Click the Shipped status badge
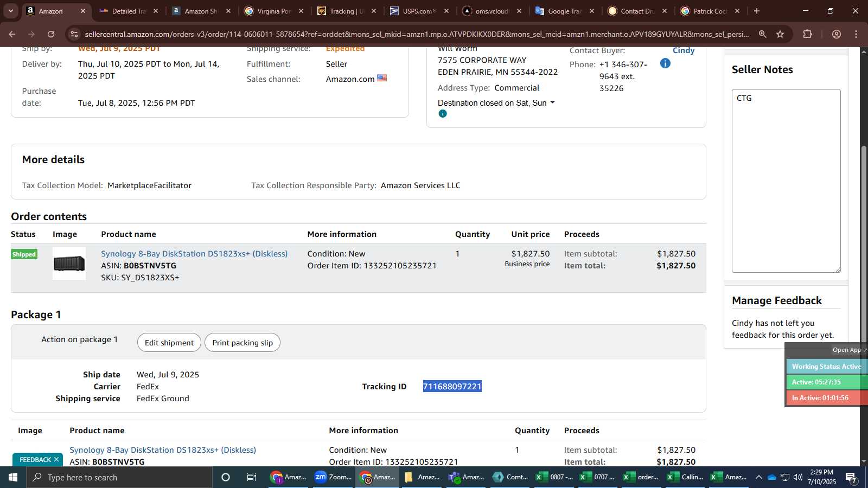The height and width of the screenshot is (488, 868). coord(24,254)
